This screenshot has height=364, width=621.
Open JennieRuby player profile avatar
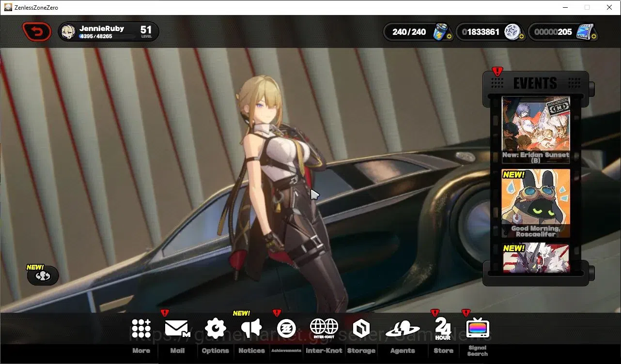click(x=68, y=32)
